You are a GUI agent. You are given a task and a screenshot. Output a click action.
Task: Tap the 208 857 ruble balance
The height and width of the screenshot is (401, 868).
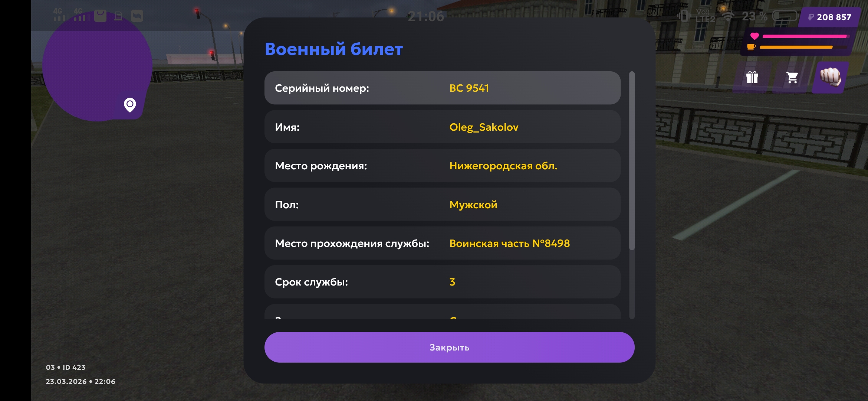click(x=830, y=17)
